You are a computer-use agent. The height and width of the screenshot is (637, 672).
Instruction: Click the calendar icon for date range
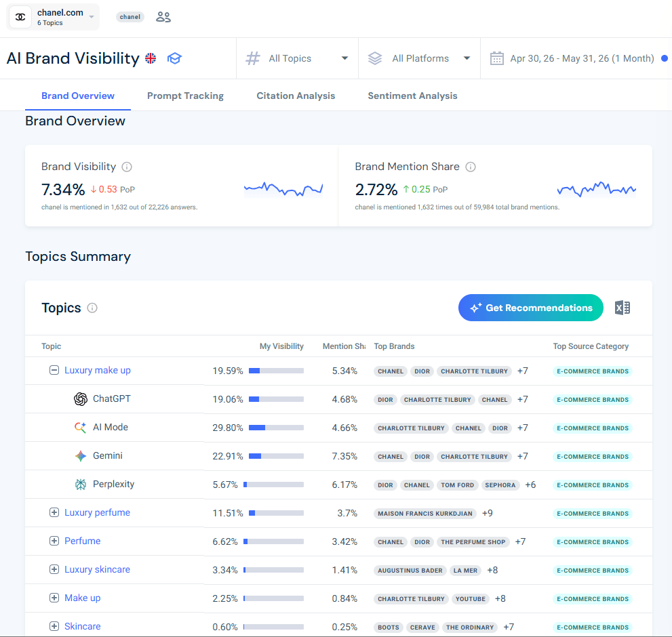click(x=497, y=58)
